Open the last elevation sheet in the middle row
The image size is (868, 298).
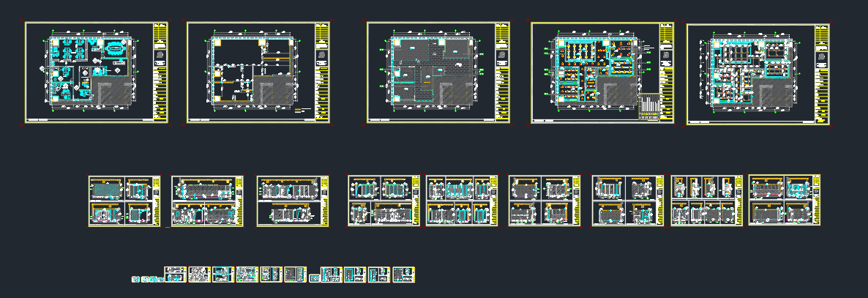785,200
